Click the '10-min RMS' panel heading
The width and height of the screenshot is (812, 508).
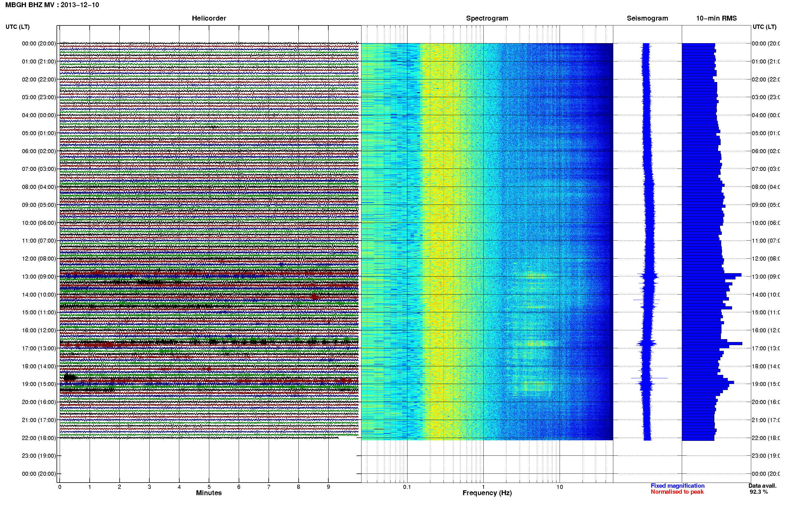coord(716,18)
